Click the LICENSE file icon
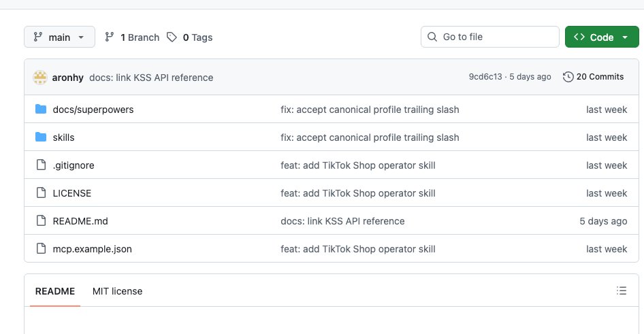 coord(41,193)
